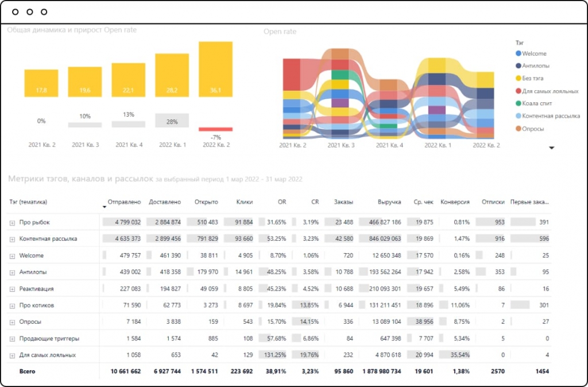Click 2021 Кв. 3 label in ribbon chart

point(341,145)
